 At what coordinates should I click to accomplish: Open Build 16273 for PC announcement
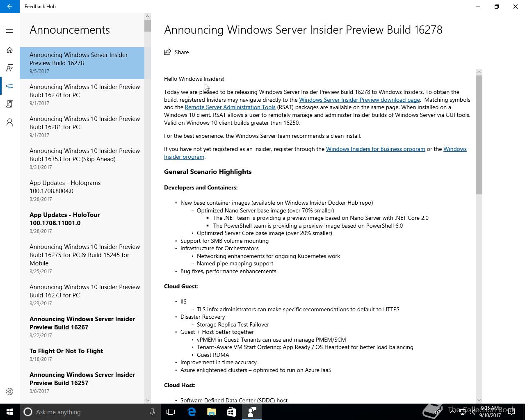pos(82,295)
